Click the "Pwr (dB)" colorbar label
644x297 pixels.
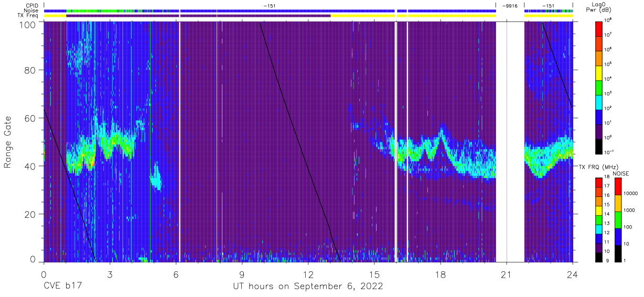[x=599, y=9]
